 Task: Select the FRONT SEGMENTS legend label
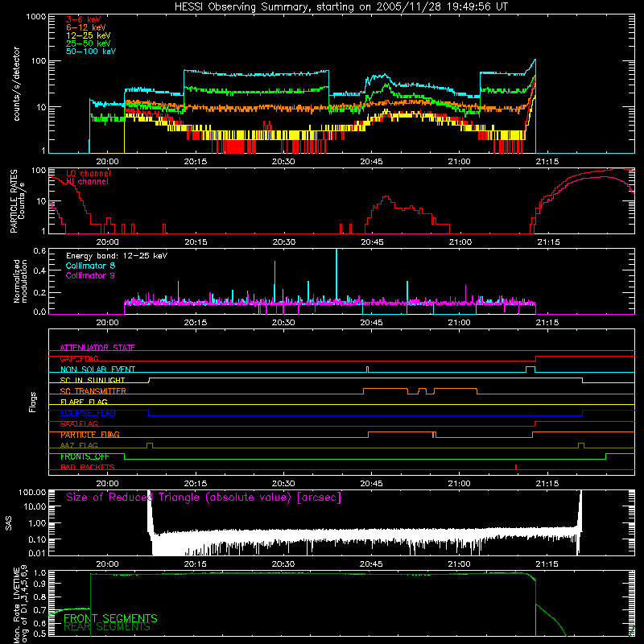pos(110,618)
